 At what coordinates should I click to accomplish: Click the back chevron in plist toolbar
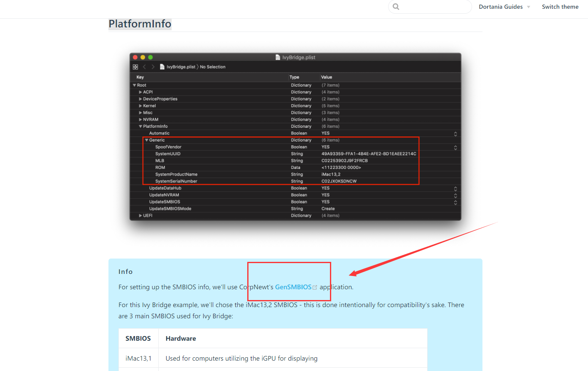coord(144,67)
